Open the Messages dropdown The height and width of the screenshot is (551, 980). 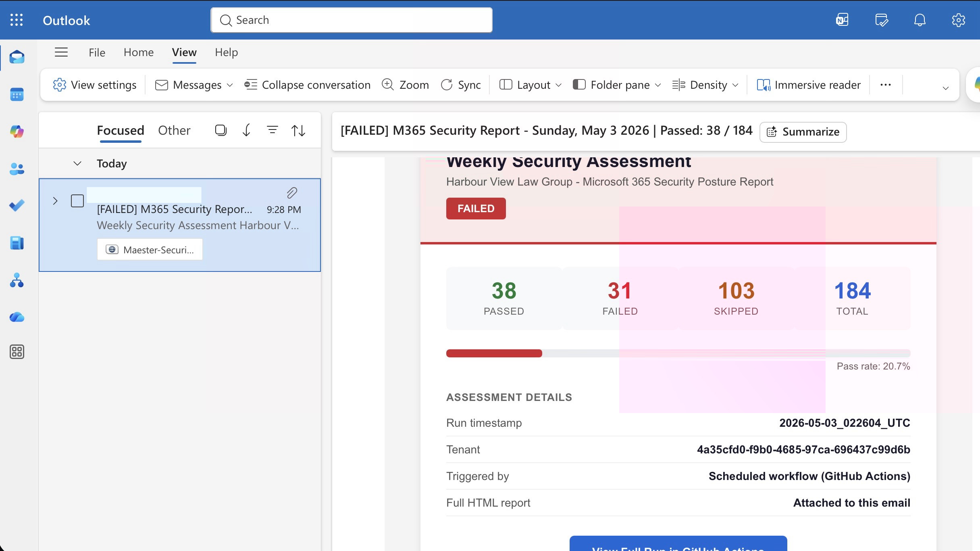point(194,85)
